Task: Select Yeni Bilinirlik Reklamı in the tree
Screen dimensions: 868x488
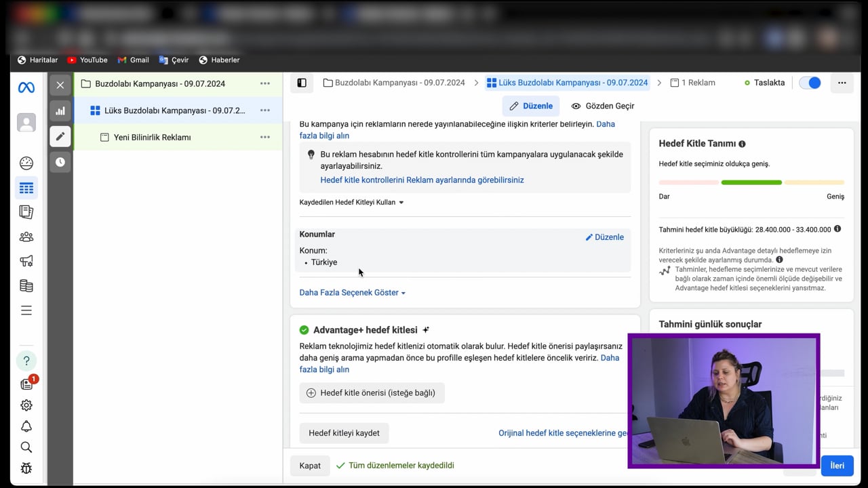Action: tap(146, 137)
